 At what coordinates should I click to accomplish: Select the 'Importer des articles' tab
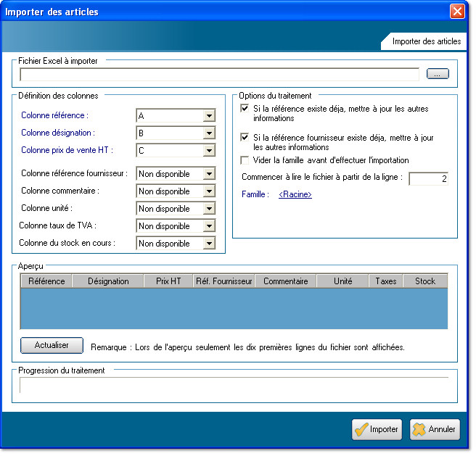click(x=426, y=41)
